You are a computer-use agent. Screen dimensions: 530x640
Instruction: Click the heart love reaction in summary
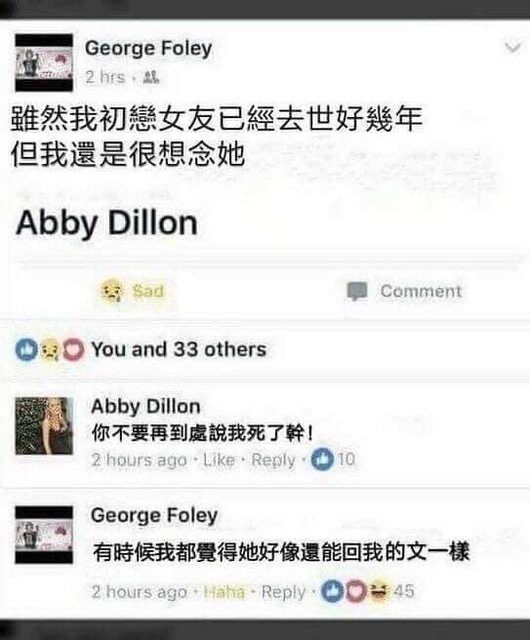tap(73, 350)
